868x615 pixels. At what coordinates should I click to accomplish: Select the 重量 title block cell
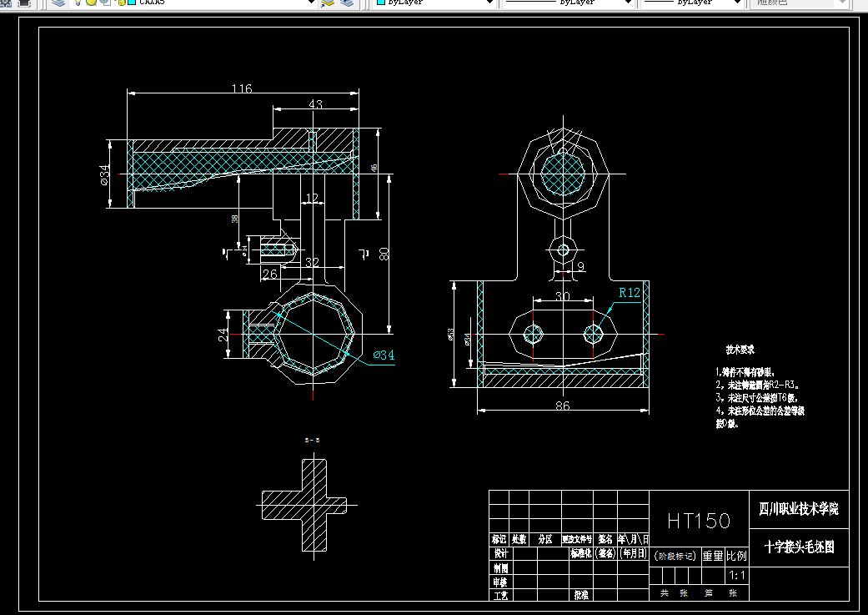[713, 556]
